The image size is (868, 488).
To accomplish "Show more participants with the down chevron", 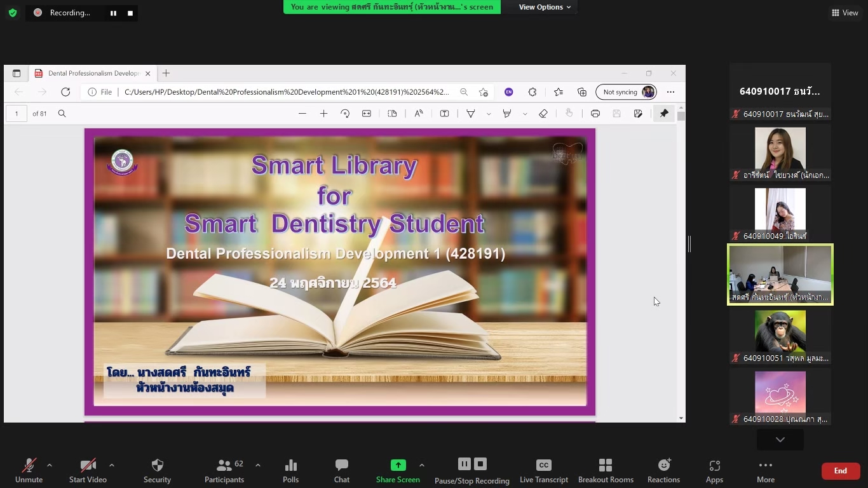I will (x=780, y=440).
